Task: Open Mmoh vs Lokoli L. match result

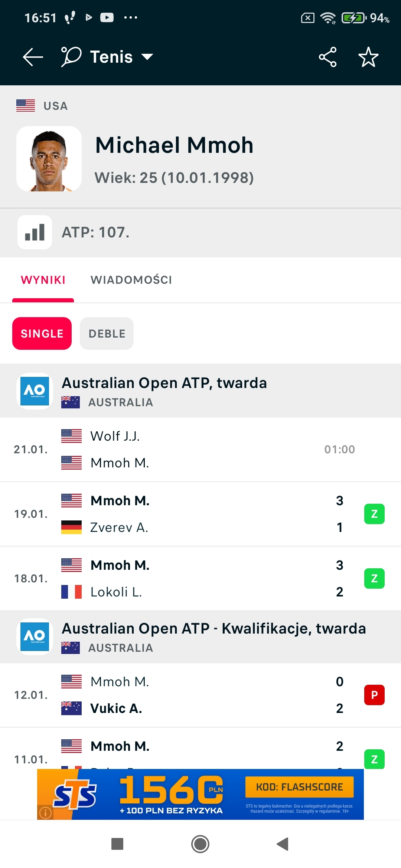Action: click(200, 579)
